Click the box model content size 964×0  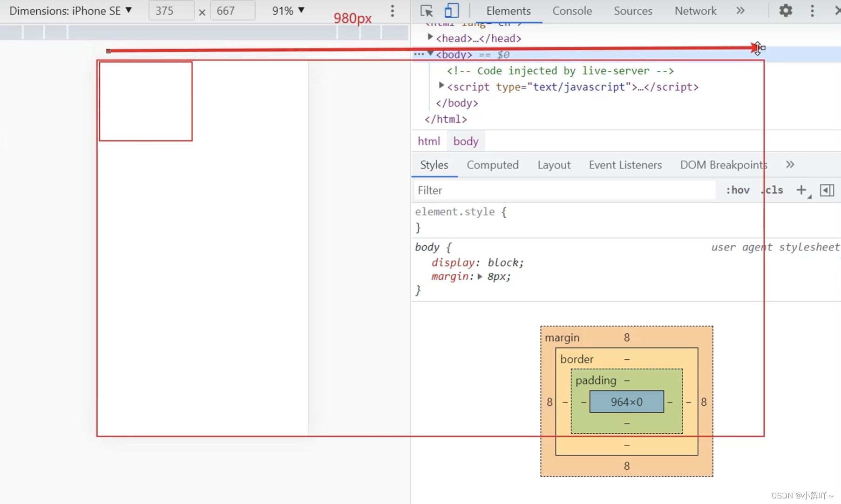coord(626,402)
